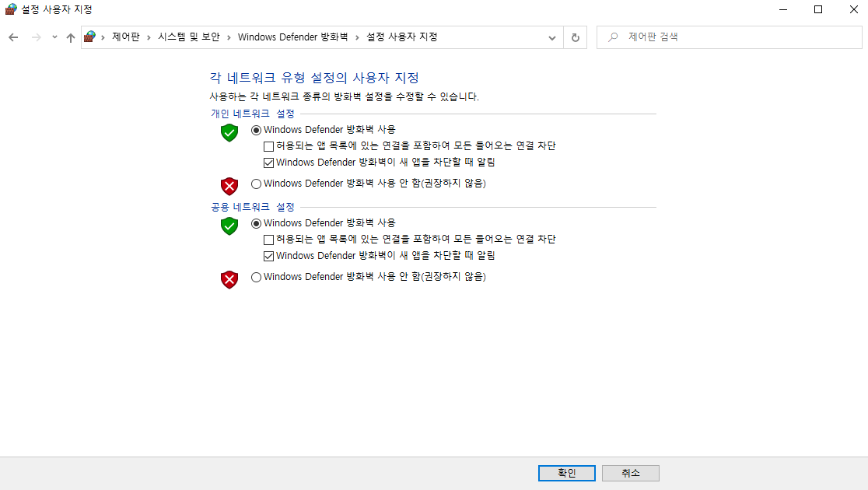Close the 설정 사용자 지정 window

click(853, 9)
